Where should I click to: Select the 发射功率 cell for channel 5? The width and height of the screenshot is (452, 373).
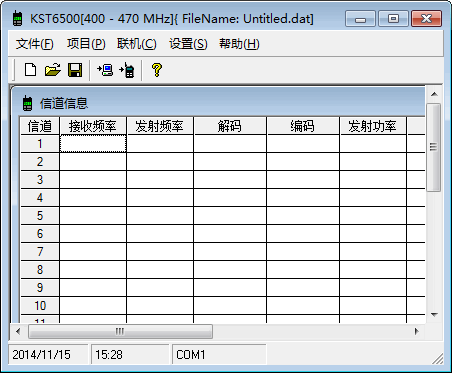pyautogui.click(x=373, y=216)
